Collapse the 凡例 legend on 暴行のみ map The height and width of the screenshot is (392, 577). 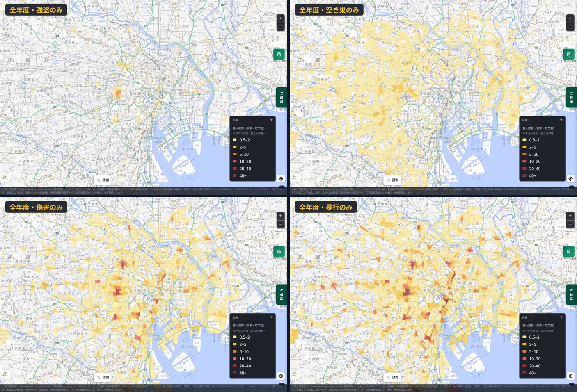coord(561,317)
